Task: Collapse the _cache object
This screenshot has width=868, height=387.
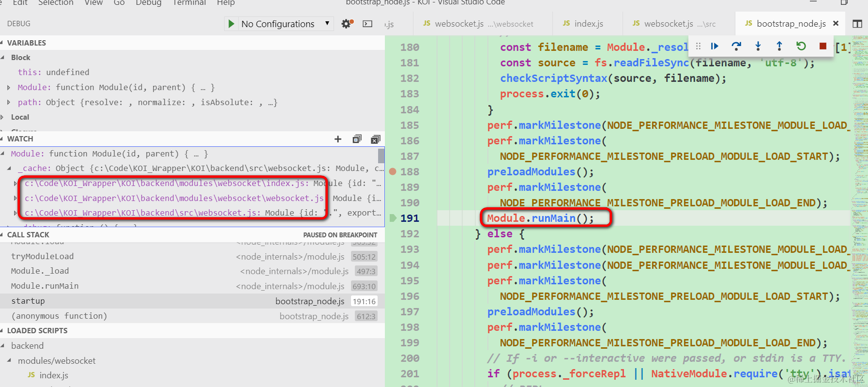Action: [x=9, y=169]
